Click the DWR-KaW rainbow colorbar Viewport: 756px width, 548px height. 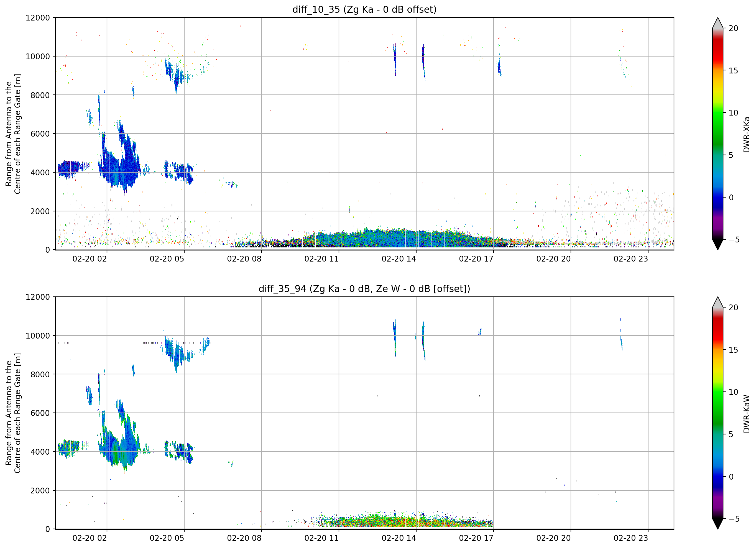point(718,413)
